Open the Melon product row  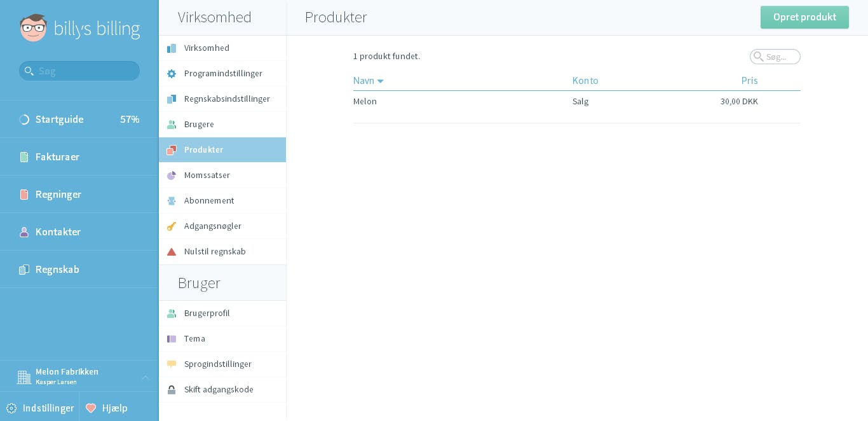pos(576,102)
